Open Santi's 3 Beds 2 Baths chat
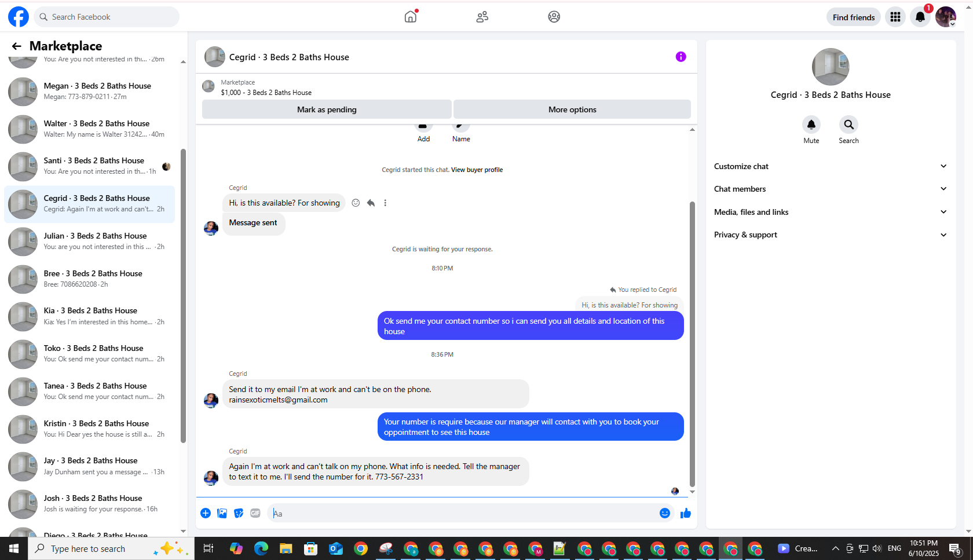The image size is (973, 560). point(89,166)
